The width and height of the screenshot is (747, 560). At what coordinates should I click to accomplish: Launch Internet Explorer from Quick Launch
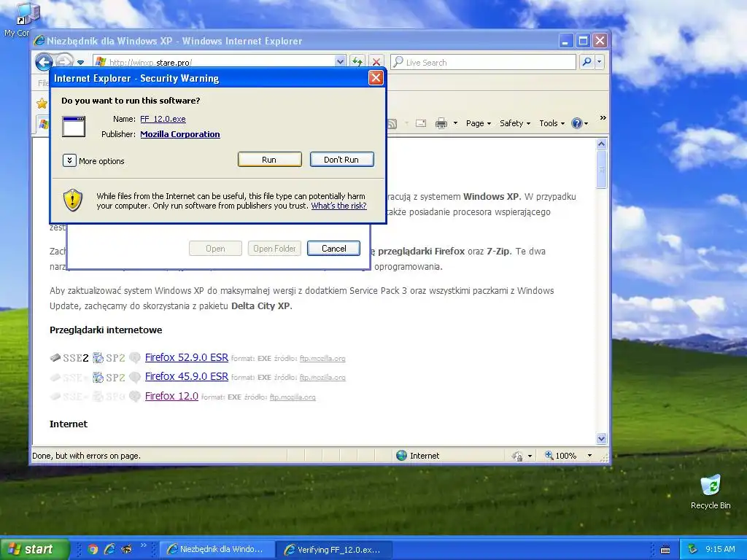point(109,550)
